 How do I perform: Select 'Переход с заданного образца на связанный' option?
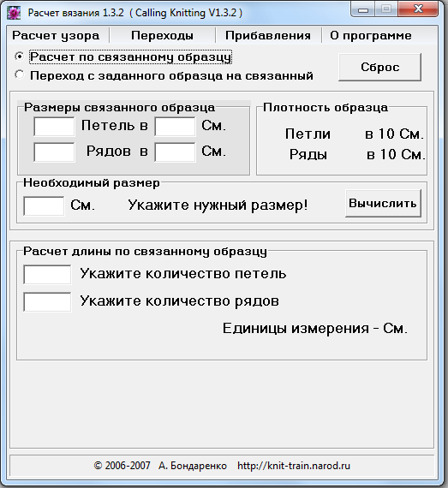pyautogui.click(x=20, y=75)
